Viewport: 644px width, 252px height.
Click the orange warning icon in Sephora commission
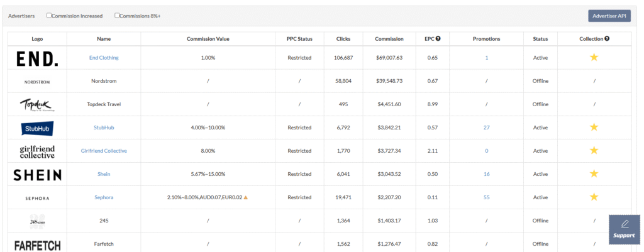pos(246,197)
